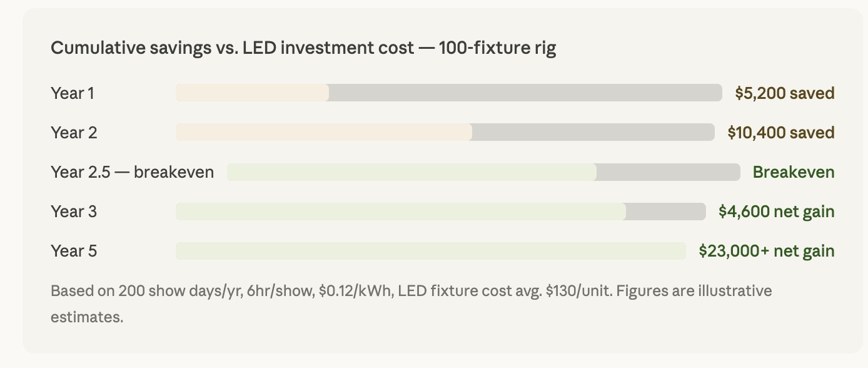Select the green "Breakeven" value label
Image resolution: width=868 pixels, height=368 pixels.
point(794,172)
